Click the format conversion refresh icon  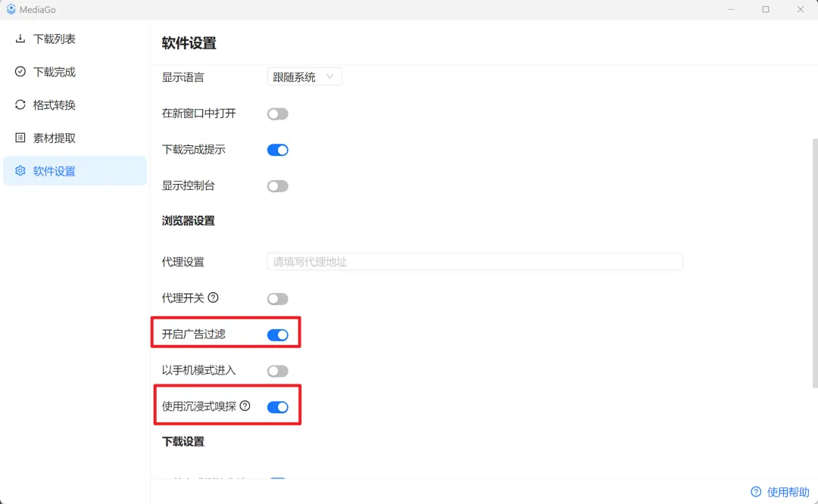tap(20, 105)
